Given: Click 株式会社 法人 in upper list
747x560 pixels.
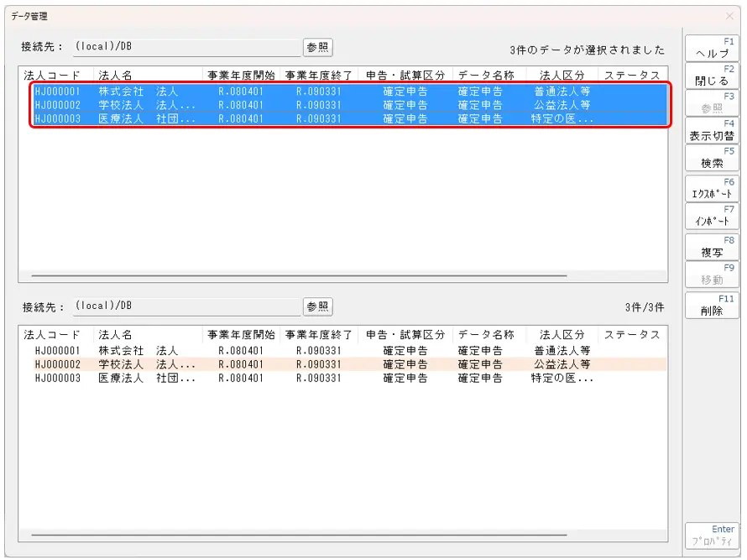Looking at the screenshot, I should tap(138, 92).
